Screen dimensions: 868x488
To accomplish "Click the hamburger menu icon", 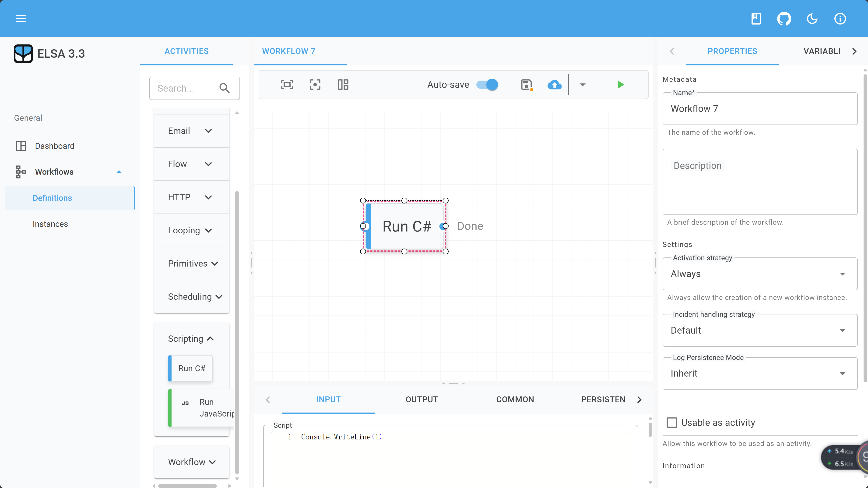I will pos(21,18).
